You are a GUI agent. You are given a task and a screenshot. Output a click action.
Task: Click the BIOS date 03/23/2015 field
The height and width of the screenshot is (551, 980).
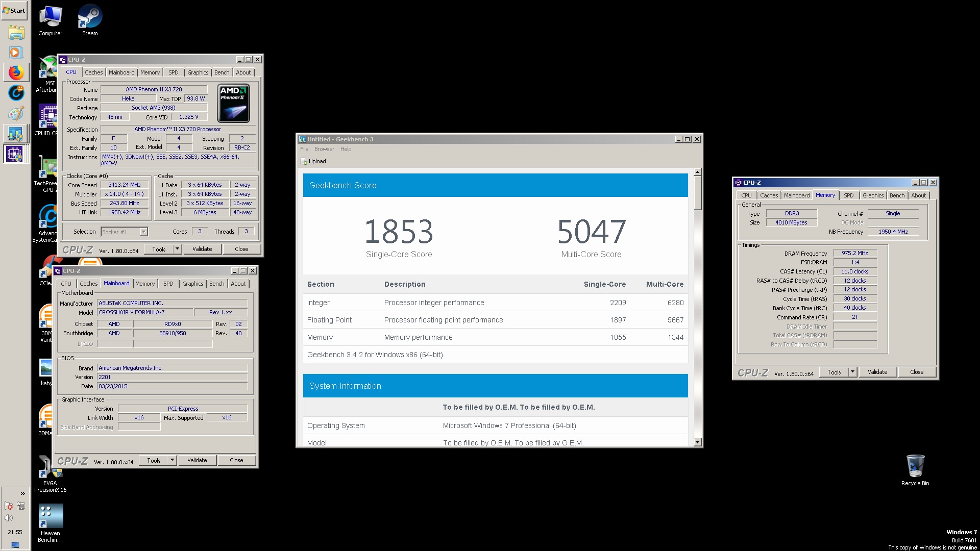coord(172,386)
